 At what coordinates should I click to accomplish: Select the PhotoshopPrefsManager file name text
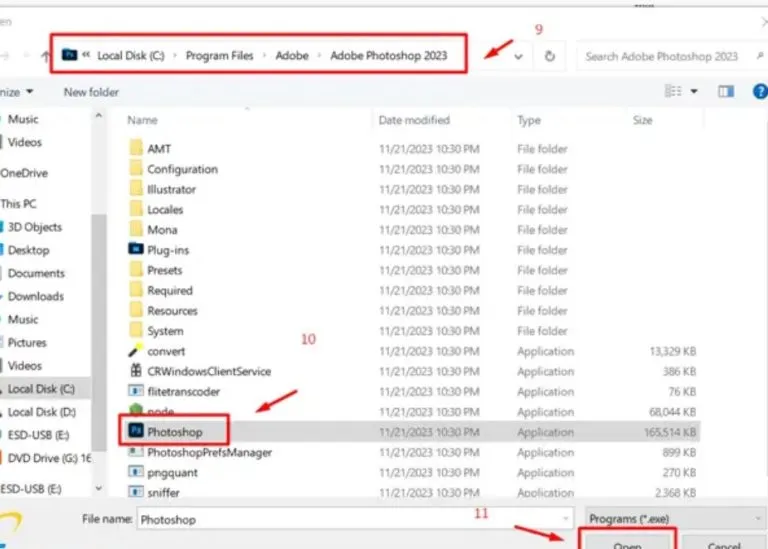point(209,453)
